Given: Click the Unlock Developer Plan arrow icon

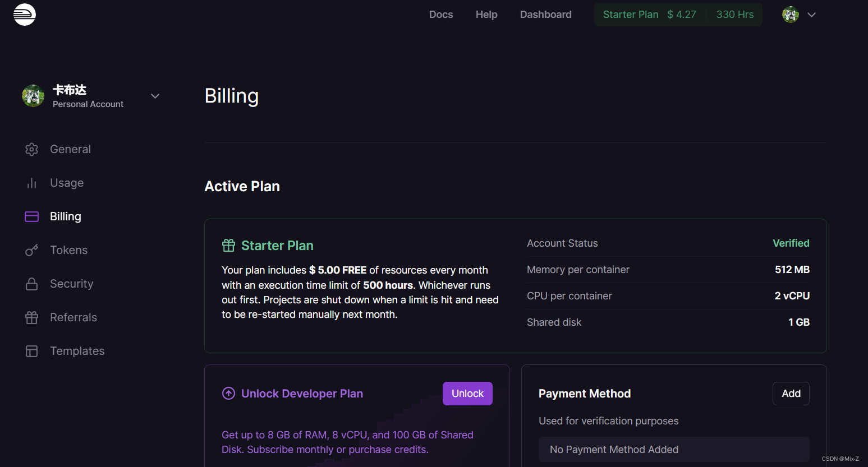Looking at the screenshot, I should pos(228,394).
